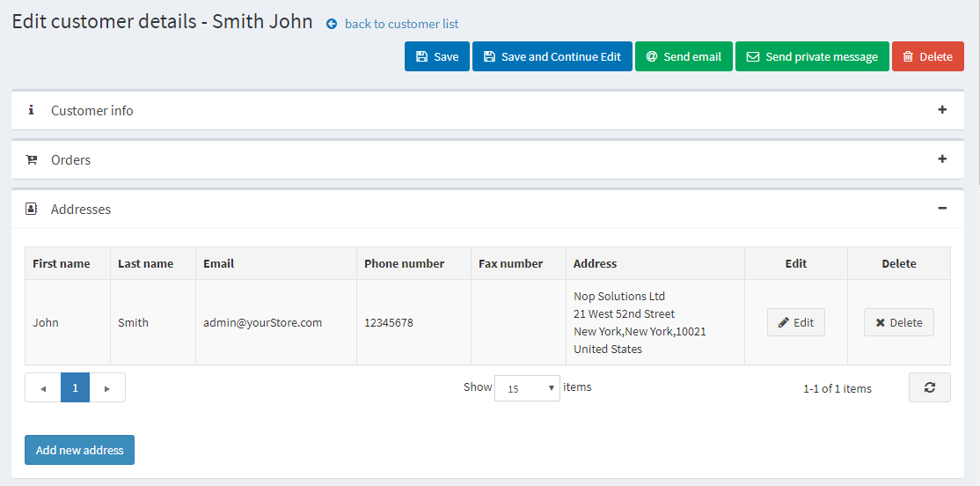980x486 pixels.
Task: Click the back arrow icon beside customer list
Action: (332, 25)
